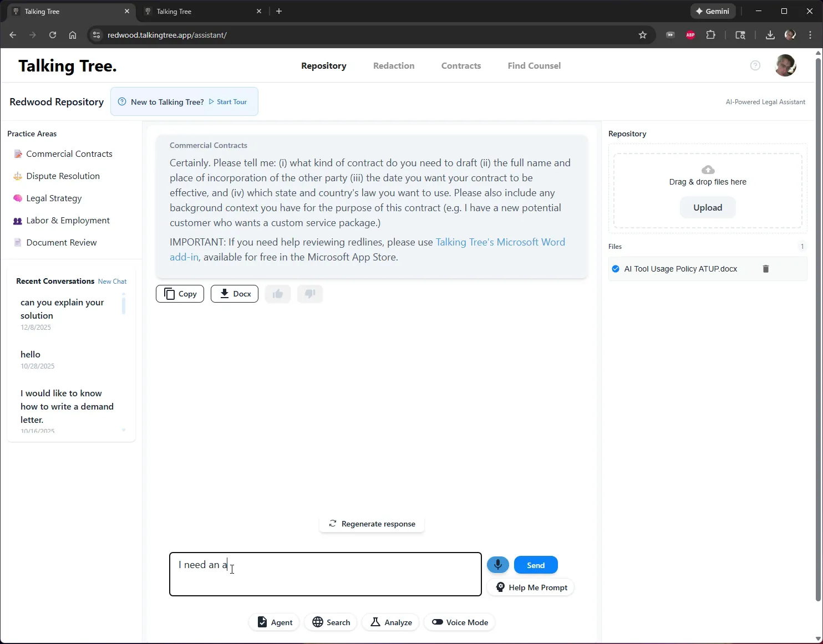Select Document Review practice area

tap(61, 243)
